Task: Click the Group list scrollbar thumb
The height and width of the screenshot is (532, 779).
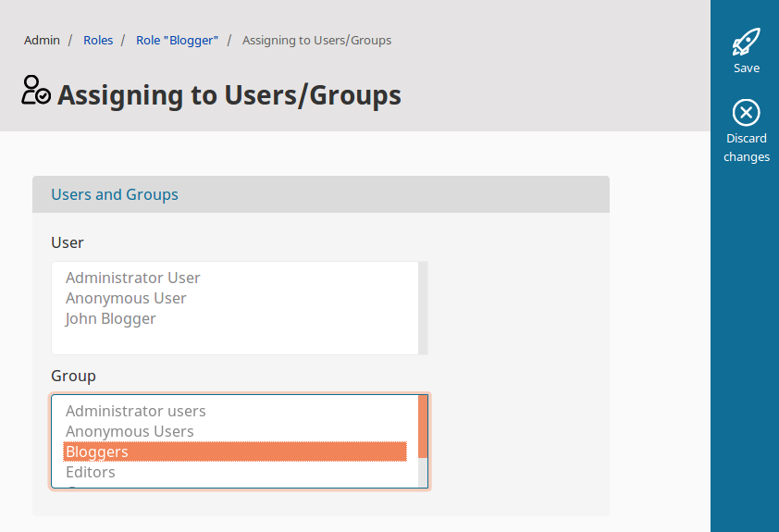Action: 423,427
